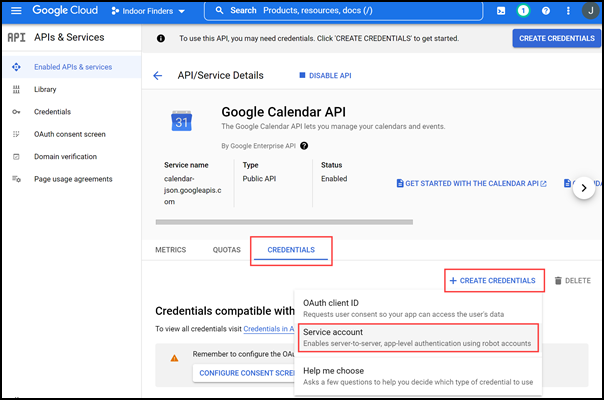Click the Google Calendar 31 icon
Image resolution: width=604 pixels, height=400 pixels.
click(181, 121)
